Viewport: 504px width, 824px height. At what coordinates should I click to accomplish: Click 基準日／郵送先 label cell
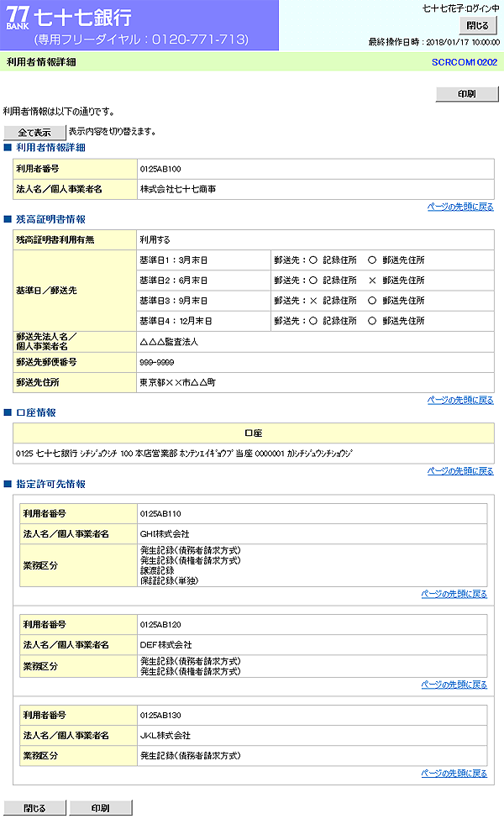point(75,291)
